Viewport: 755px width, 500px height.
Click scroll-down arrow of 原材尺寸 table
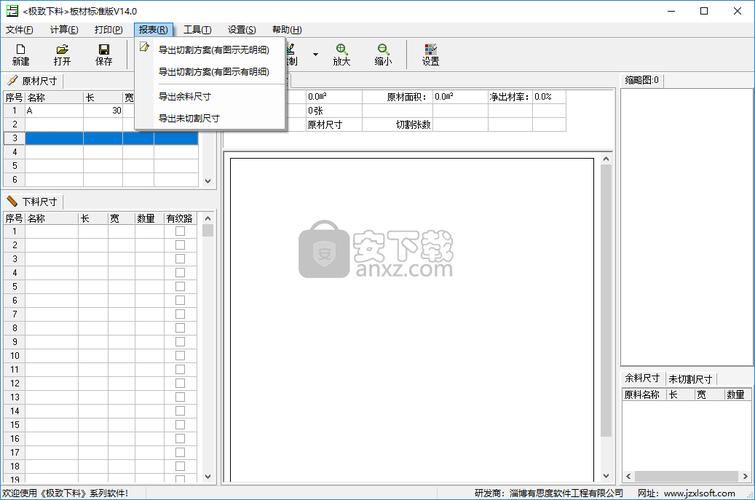[x=208, y=181]
